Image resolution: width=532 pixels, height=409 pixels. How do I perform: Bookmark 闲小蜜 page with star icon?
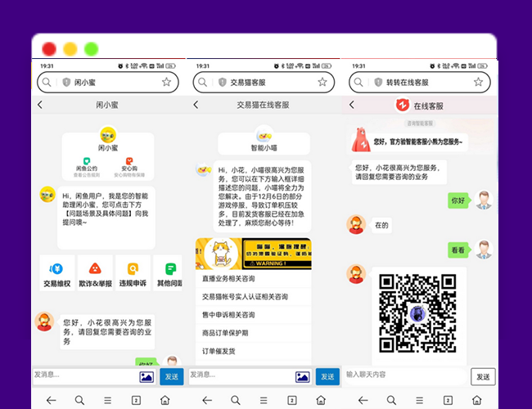pyautogui.click(x=166, y=82)
